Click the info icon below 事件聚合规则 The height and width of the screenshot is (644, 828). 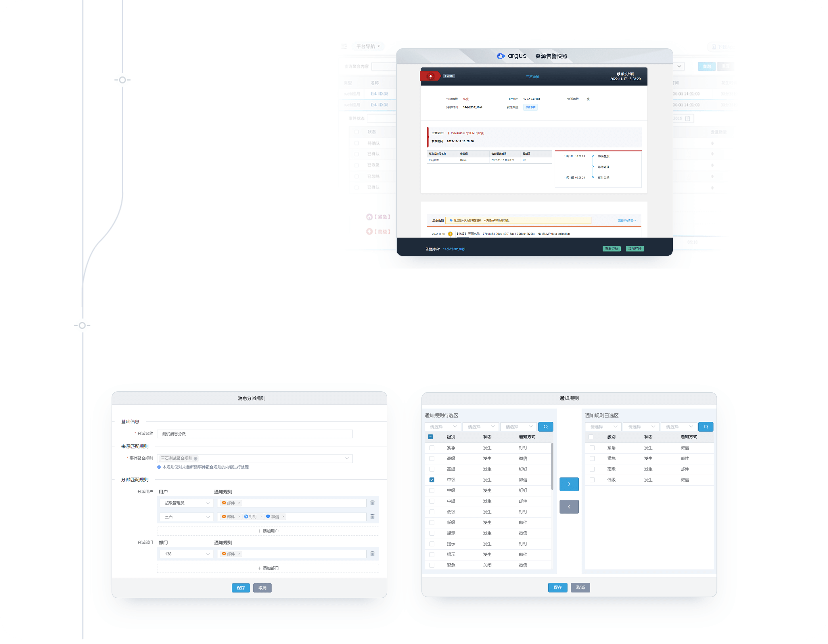159,467
